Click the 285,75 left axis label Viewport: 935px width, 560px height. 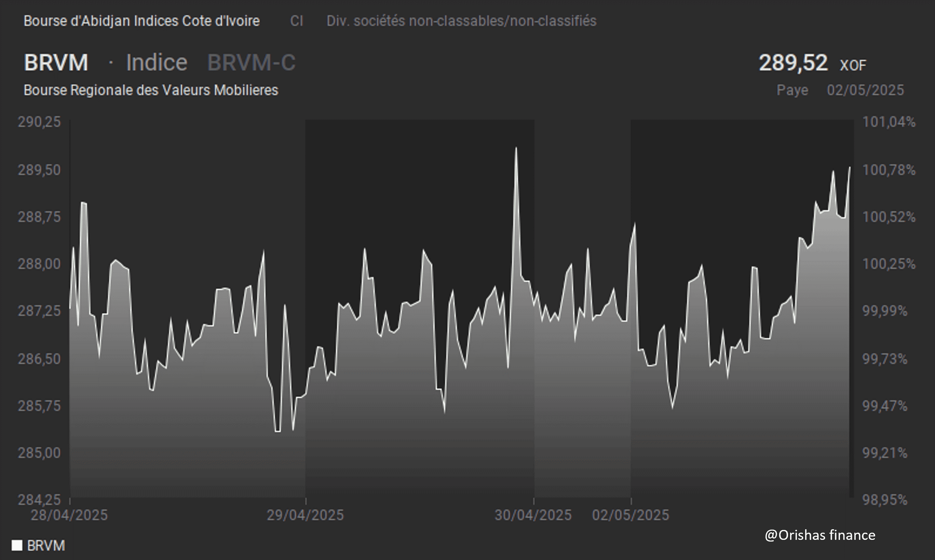[x=39, y=406]
